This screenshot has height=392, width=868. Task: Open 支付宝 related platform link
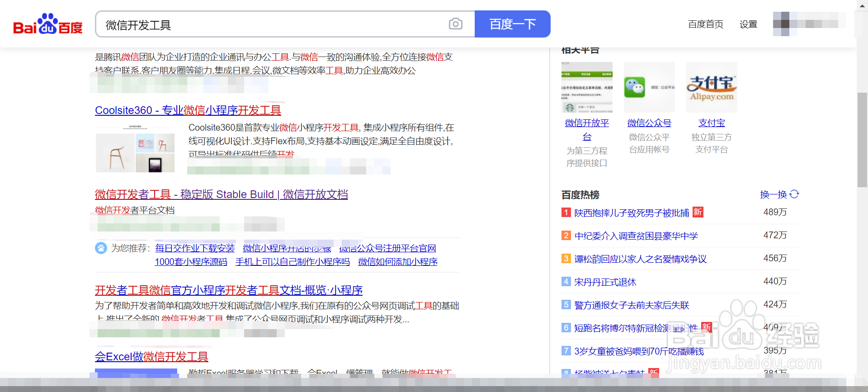pos(712,123)
